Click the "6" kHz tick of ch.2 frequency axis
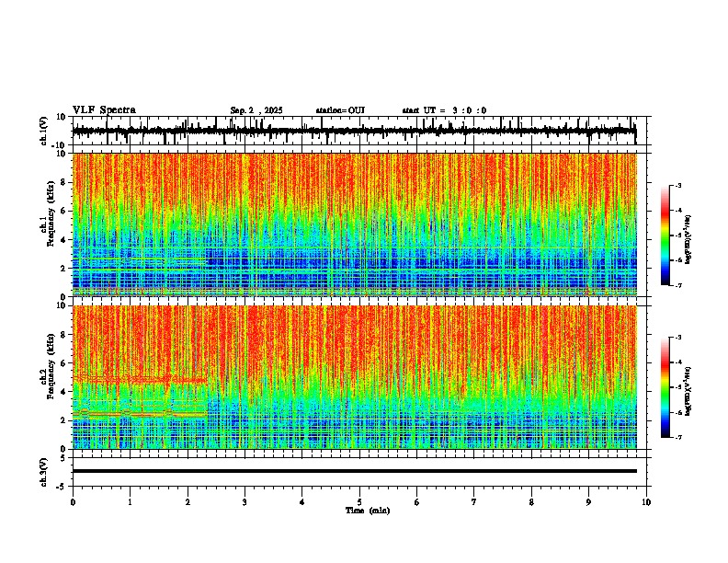Screen dimensions: 728x563 coord(65,363)
